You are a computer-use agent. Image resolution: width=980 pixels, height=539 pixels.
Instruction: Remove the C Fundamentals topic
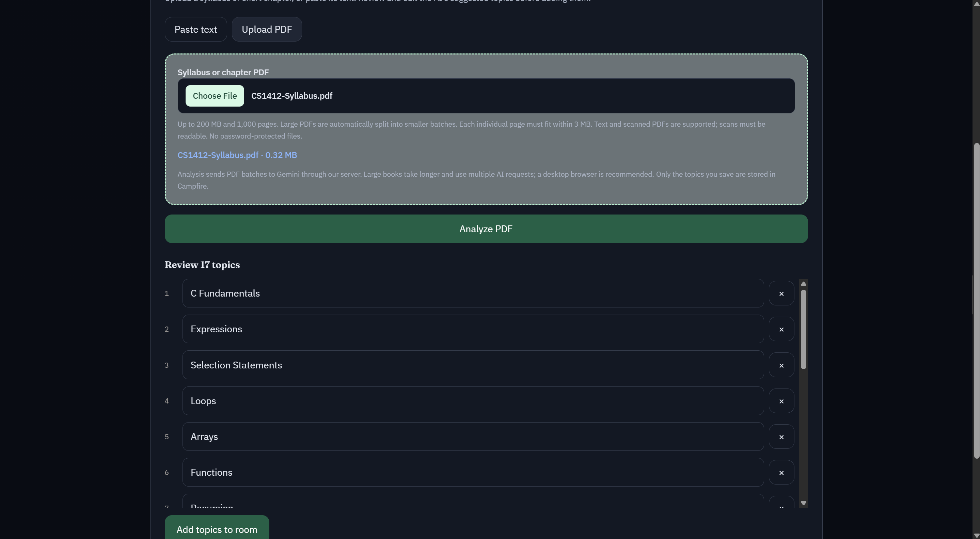(x=781, y=293)
